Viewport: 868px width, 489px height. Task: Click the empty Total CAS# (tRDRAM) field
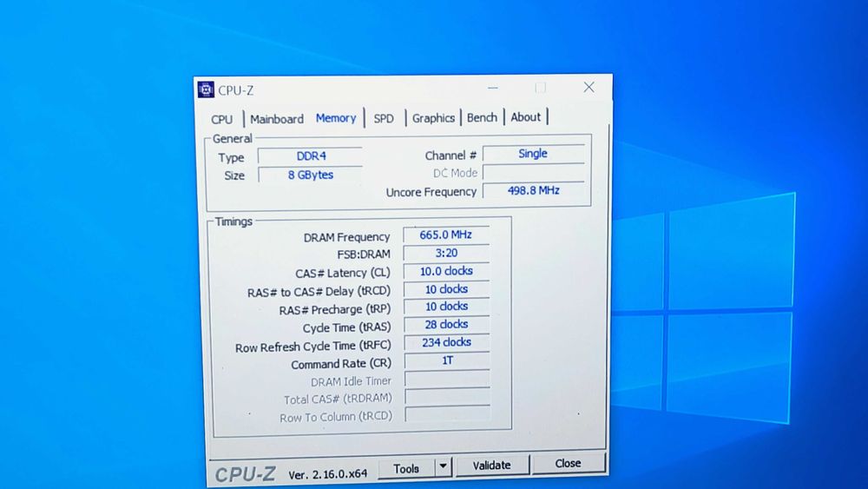[447, 397]
